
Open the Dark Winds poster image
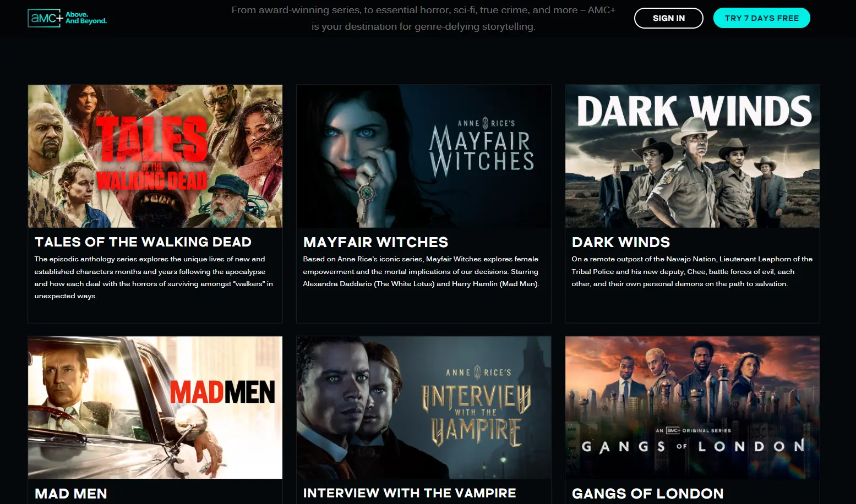click(693, 156)
